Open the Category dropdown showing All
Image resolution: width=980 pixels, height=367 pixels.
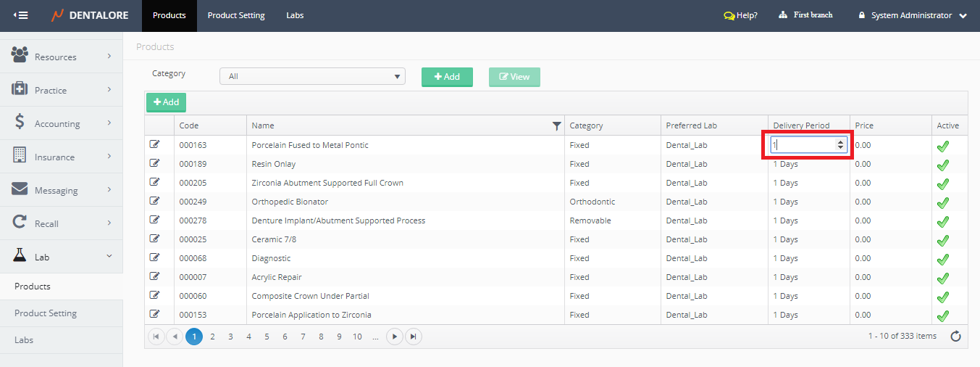coord(312,76)
